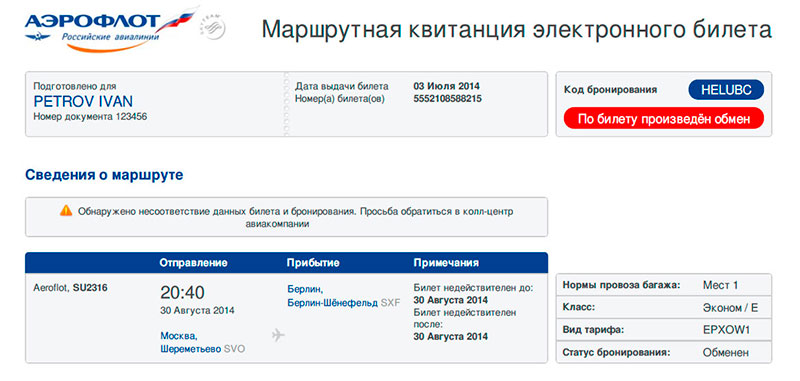Click the orange warning triangle icon
800x381 pixels.
[x=66, y=211]
